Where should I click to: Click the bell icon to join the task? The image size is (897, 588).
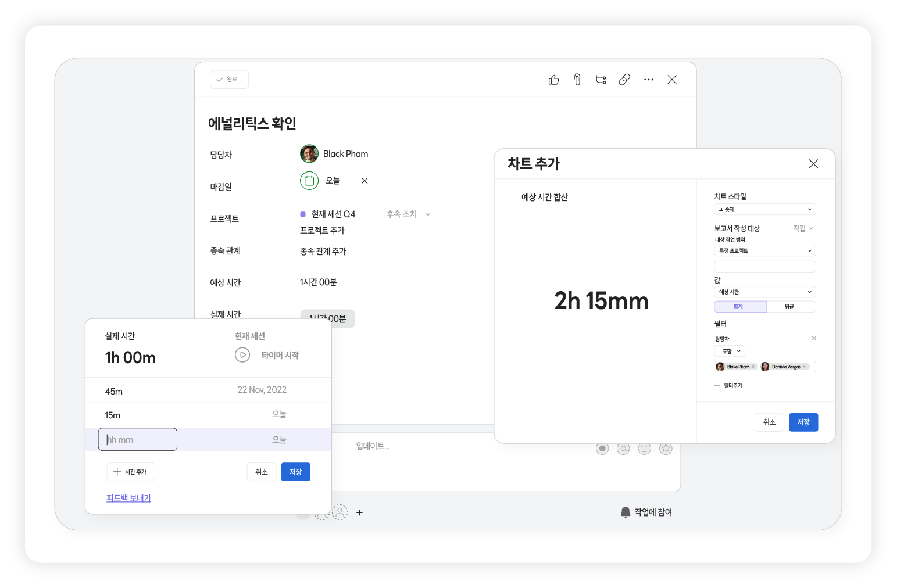(x=626, y=512)
